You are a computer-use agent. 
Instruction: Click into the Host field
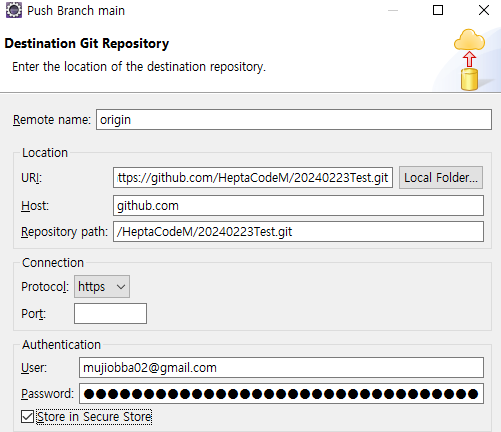tap(298, 206)
